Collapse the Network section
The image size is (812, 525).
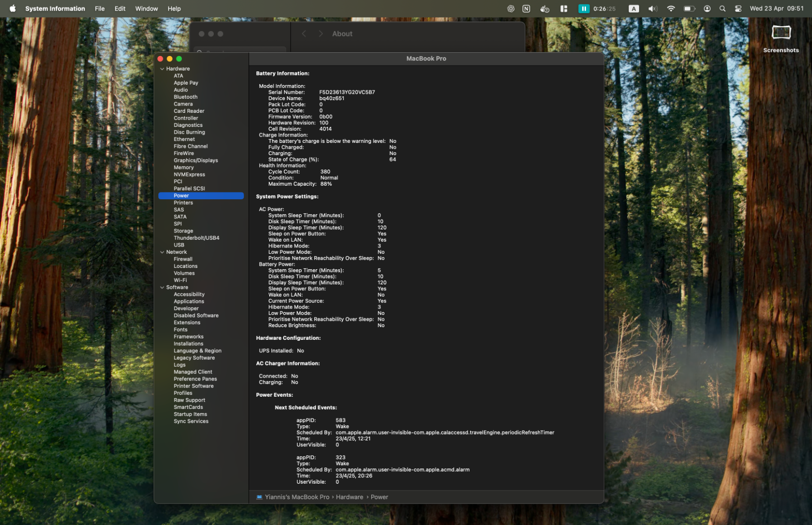[x=162, y=252]
